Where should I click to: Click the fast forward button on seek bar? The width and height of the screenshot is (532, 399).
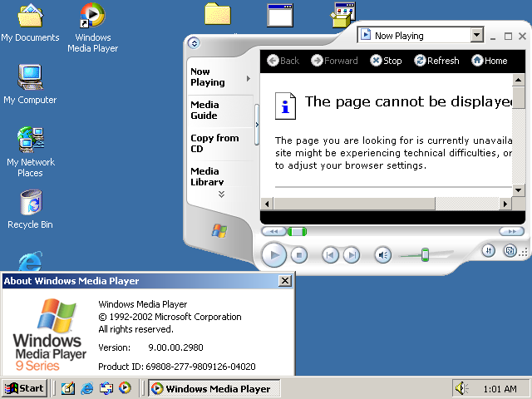point(512,231)
